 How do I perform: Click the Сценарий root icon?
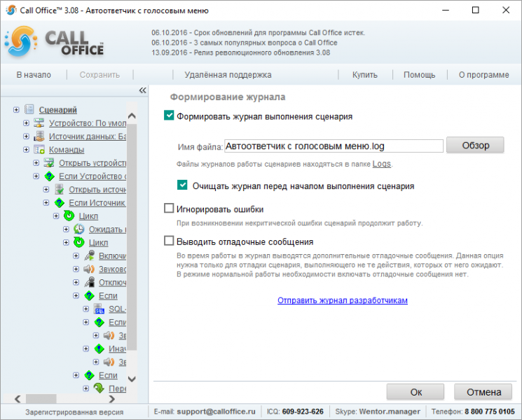click(x=29, y=109)
